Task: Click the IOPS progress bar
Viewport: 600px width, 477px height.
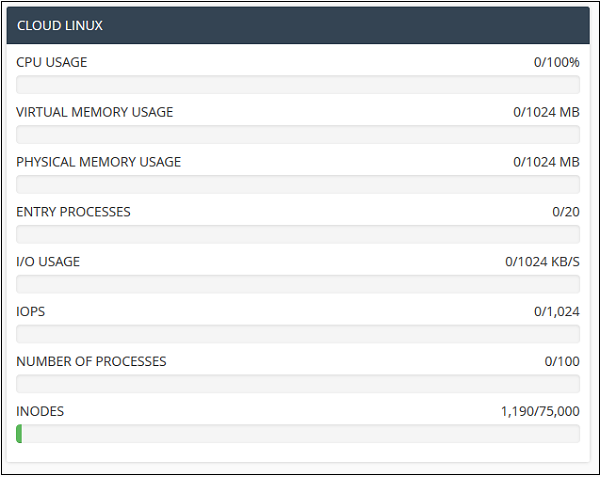Action: pos(298,334)
